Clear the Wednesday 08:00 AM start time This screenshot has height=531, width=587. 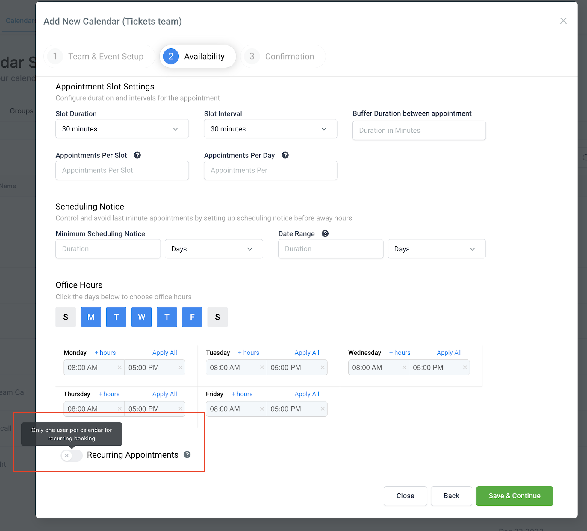click(404, 367)
